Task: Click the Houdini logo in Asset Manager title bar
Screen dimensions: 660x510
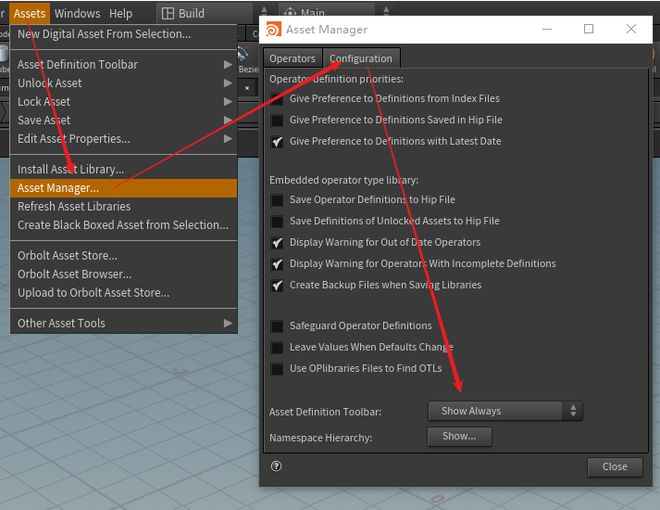Action: (x=272, y=30)
